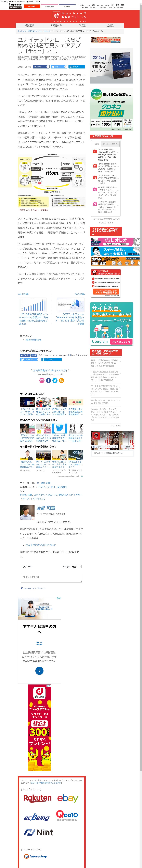Select the 昨日 ranking tab
Image resolution: width=142 pixels, height=868 pixels.
click(x=106, y=144)
